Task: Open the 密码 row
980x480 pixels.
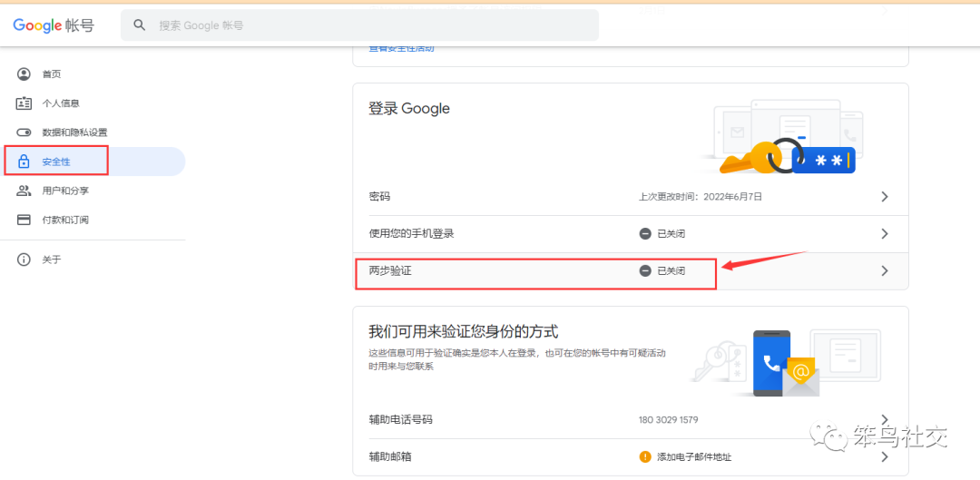Action: tap(631, 196)
